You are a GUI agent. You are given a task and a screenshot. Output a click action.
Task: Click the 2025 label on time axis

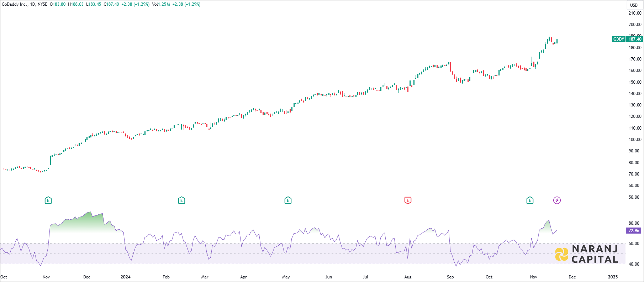pyautogui.click(x=613, y=277)
